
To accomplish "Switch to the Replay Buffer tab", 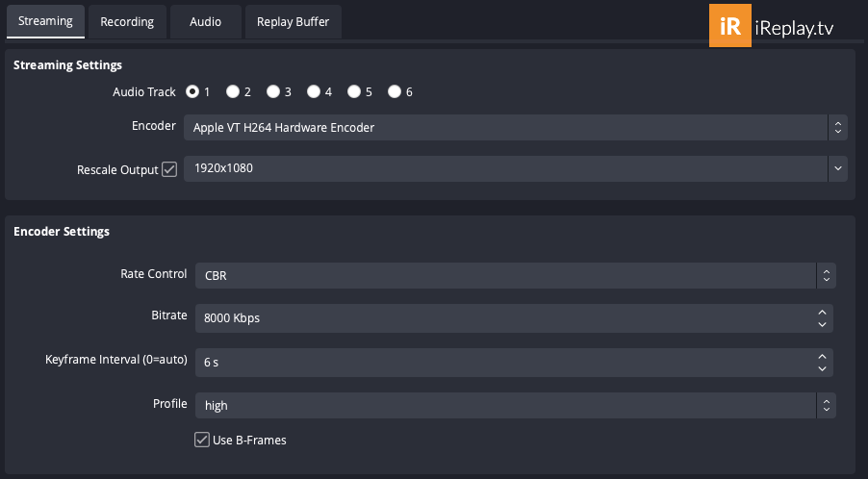I will pyautogui.click(x=293, y=21).
